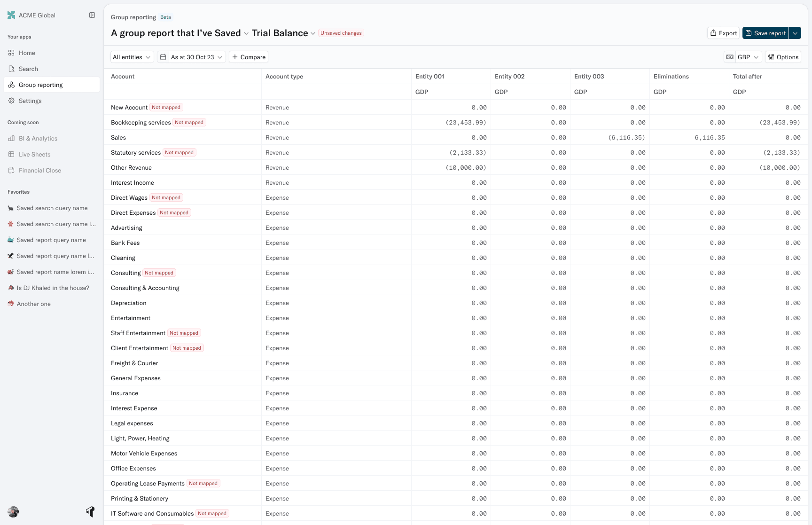
Task: Click the ACME Global logo icon
Action: tap(11, 15)
